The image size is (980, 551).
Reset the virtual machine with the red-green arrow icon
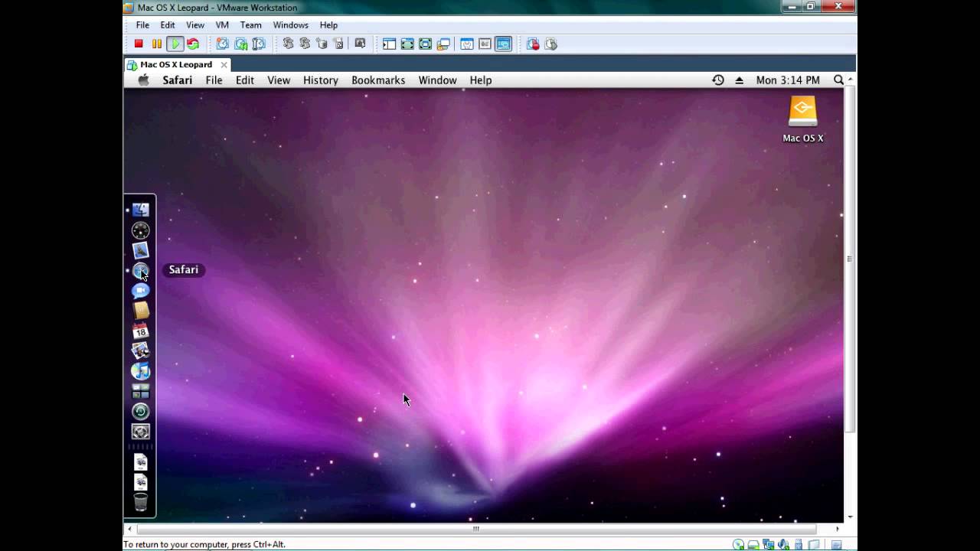pyautogui.click(x=193, y=44)
